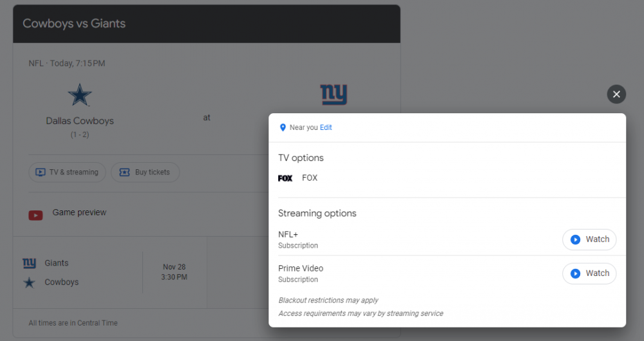Open the Nov 28 3:30 PM game
Image resolution: width=644 pixels, height=341 pixels.
[x=174, y=272]
